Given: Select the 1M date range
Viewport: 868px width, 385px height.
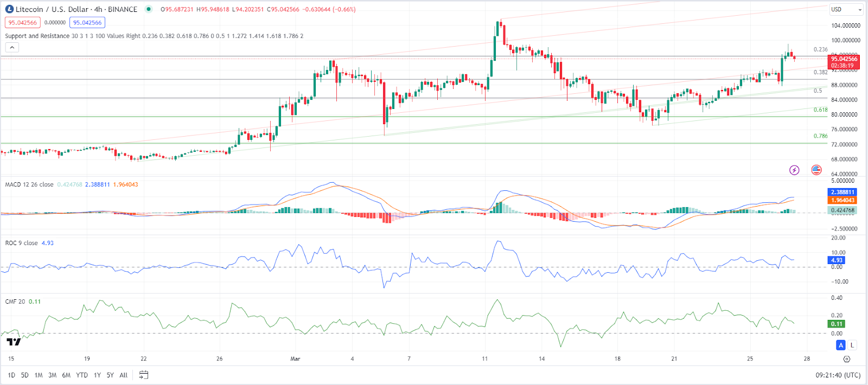Looking at the screenshot, I should 39,375.
